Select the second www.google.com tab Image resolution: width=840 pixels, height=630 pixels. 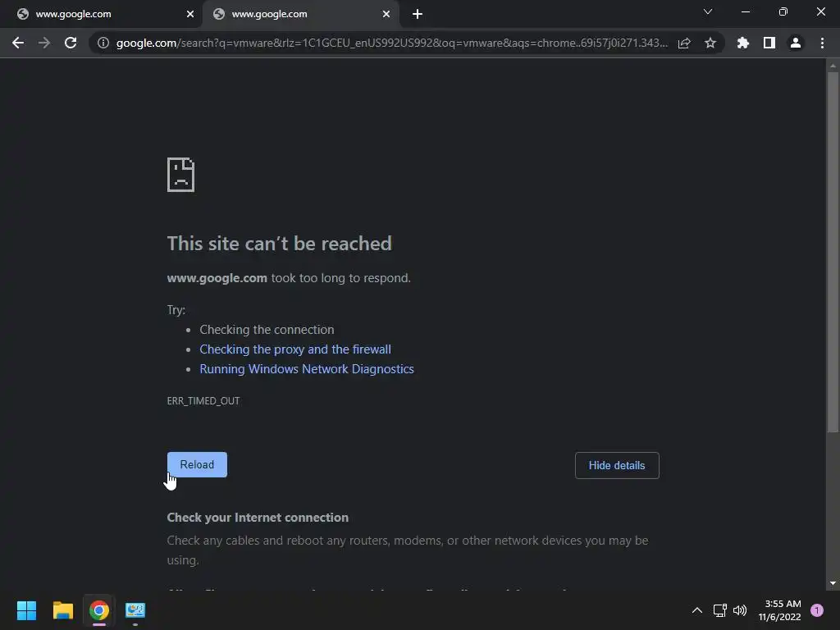[x=300, y=14]
